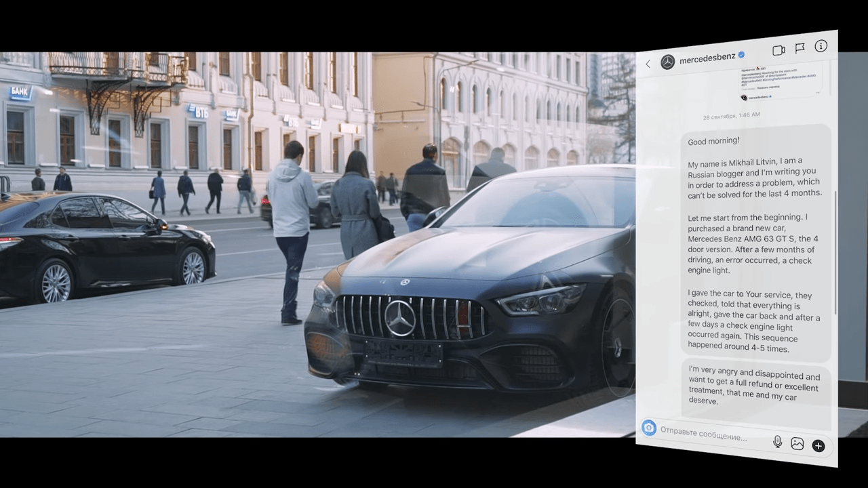
Task: Tap the verified badge next to mercedesbenz
Action: (x=741, y=56)
